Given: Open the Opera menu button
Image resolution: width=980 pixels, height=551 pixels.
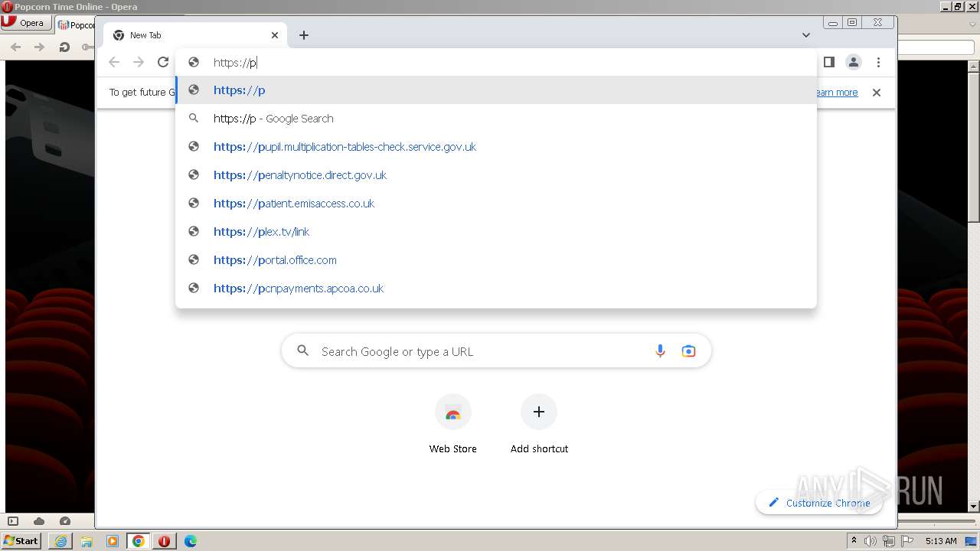Looking at the screenshot, I should (25, 23).
